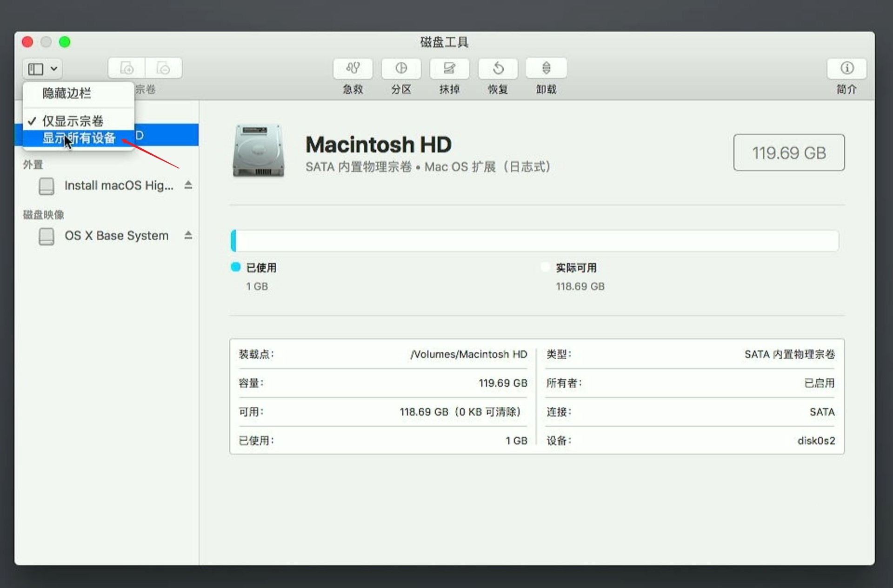Click the blue 已使用 legend dot
This screenshot has width=893, height=588.
[236, 267]
